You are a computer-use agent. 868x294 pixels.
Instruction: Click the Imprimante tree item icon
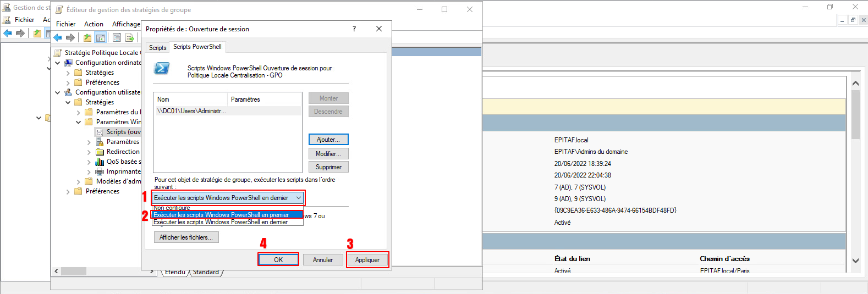click(100, 171)
